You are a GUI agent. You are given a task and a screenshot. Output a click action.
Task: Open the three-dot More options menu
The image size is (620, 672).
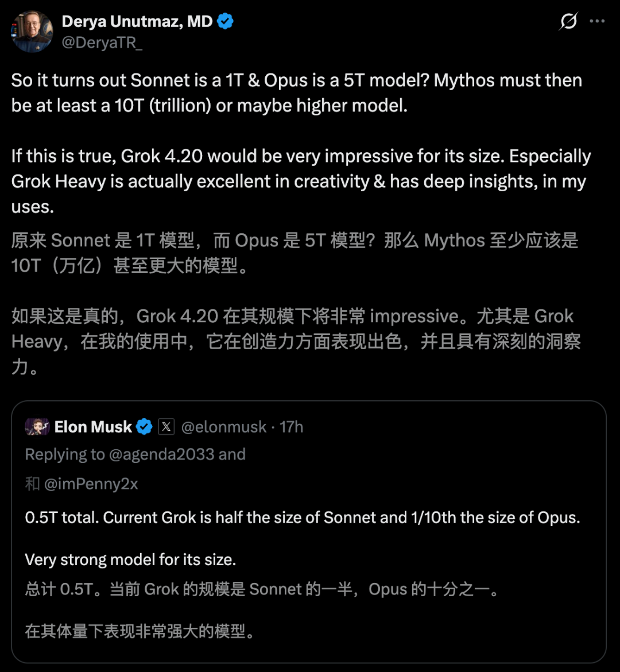[598, 22]
